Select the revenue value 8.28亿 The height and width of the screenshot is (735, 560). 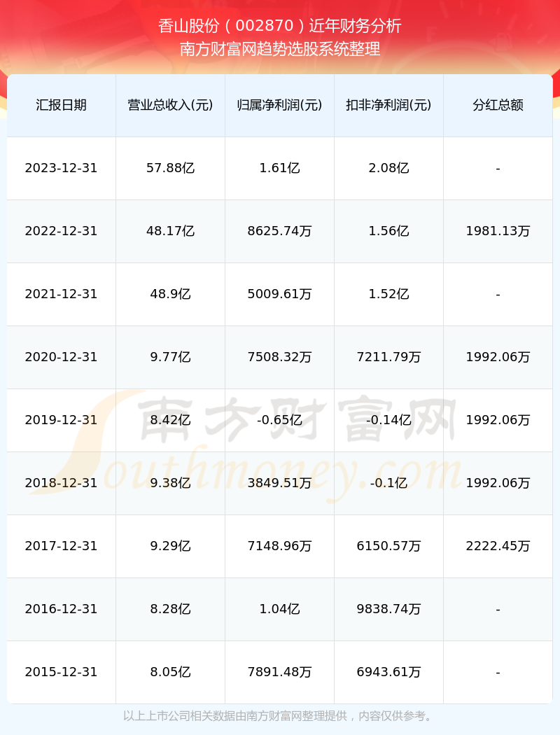click(171, 609)
